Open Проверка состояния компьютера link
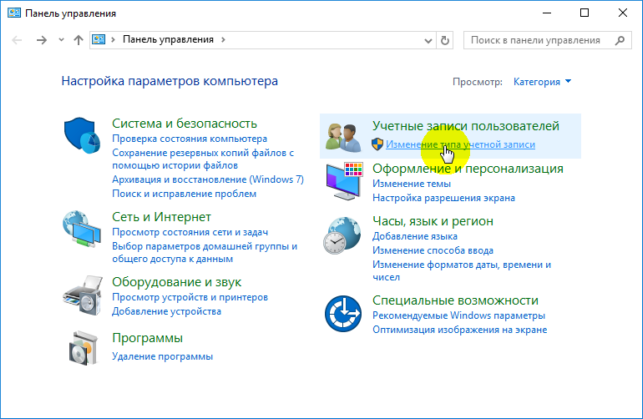The image size is (643, 419). click(x=189, y=139)
